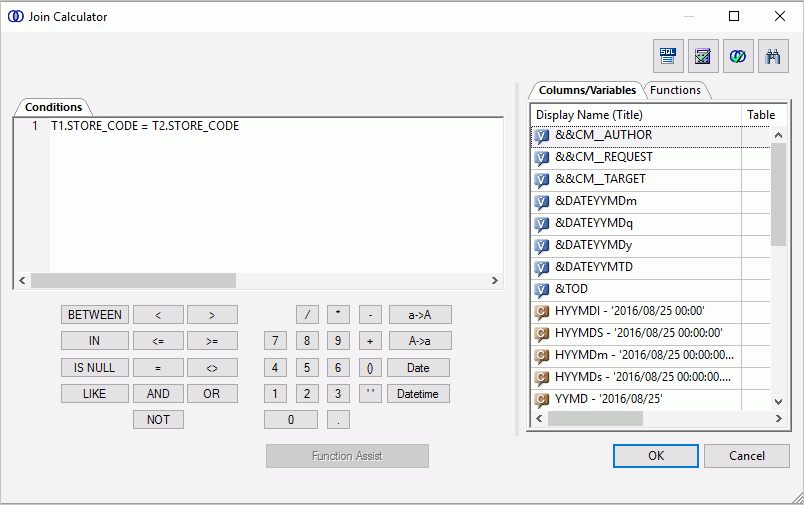
Task: Click the variables list vertical scrollbar thumb
Action: pyautogui.click(x=778, y=195)
